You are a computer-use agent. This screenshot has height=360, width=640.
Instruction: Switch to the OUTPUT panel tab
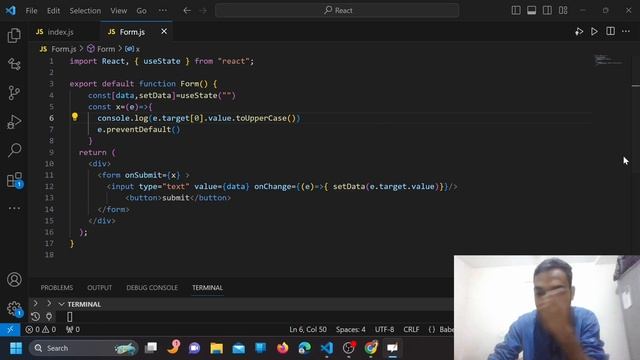99,288
